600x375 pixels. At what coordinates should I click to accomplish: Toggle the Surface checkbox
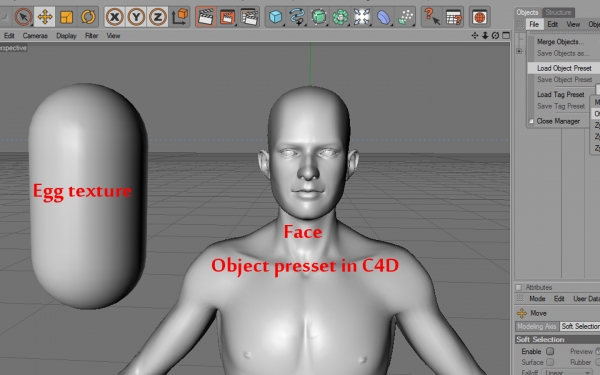pyautogui.click(x=550, y=362)
